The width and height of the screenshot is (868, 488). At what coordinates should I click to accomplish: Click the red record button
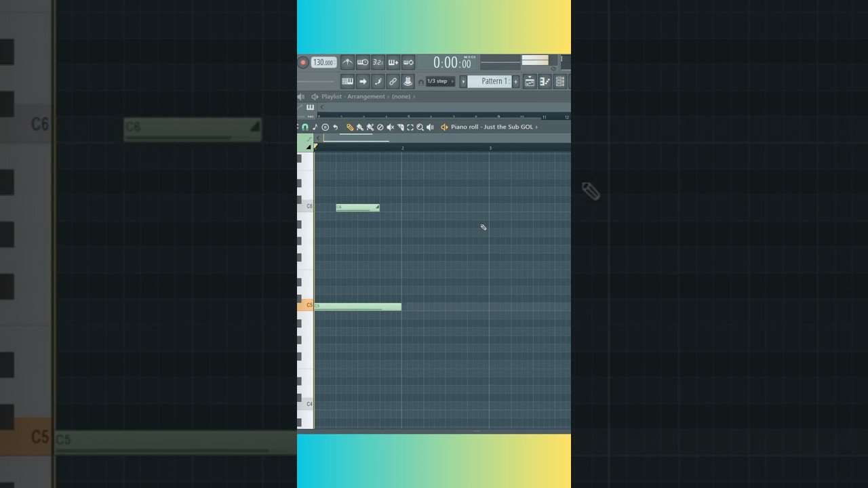[x=303, y=62]
